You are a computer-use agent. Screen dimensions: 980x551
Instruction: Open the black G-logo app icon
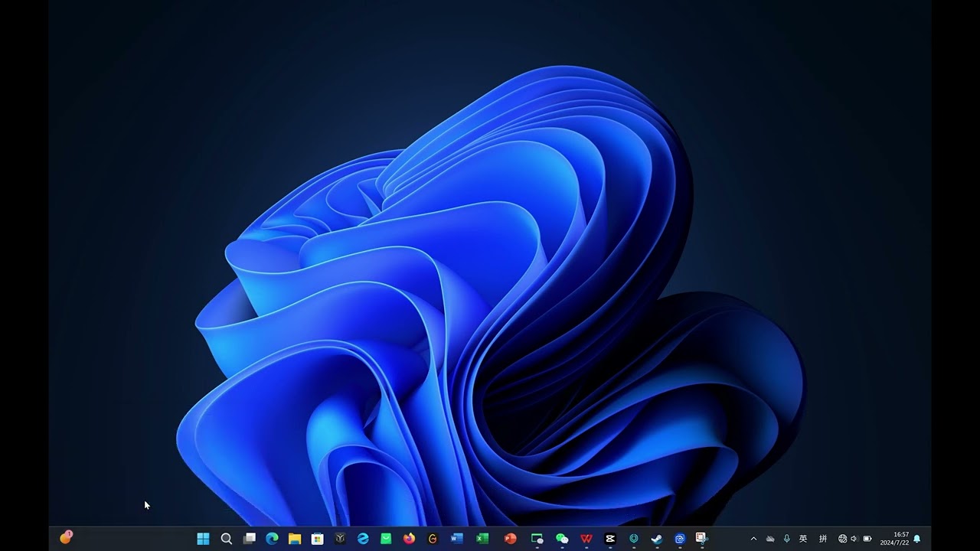(433, 539)
